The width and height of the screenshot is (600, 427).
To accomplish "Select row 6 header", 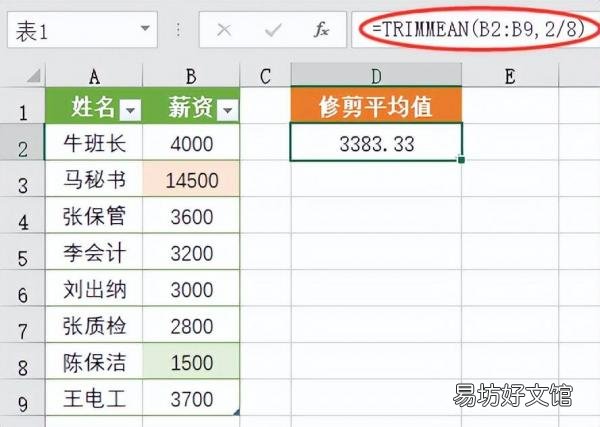I will [x=23, y=288].
